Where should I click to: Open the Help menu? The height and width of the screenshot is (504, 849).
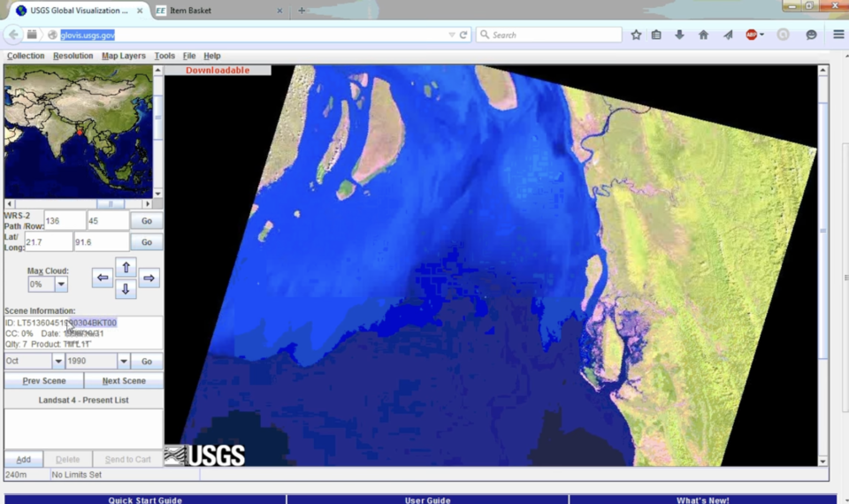[x=211, y=56]
